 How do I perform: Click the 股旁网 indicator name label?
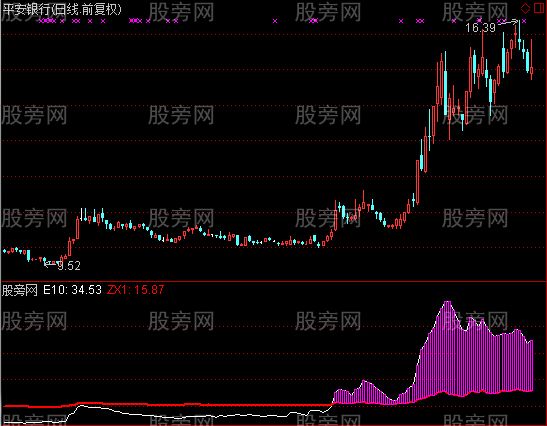pos(20,290)
